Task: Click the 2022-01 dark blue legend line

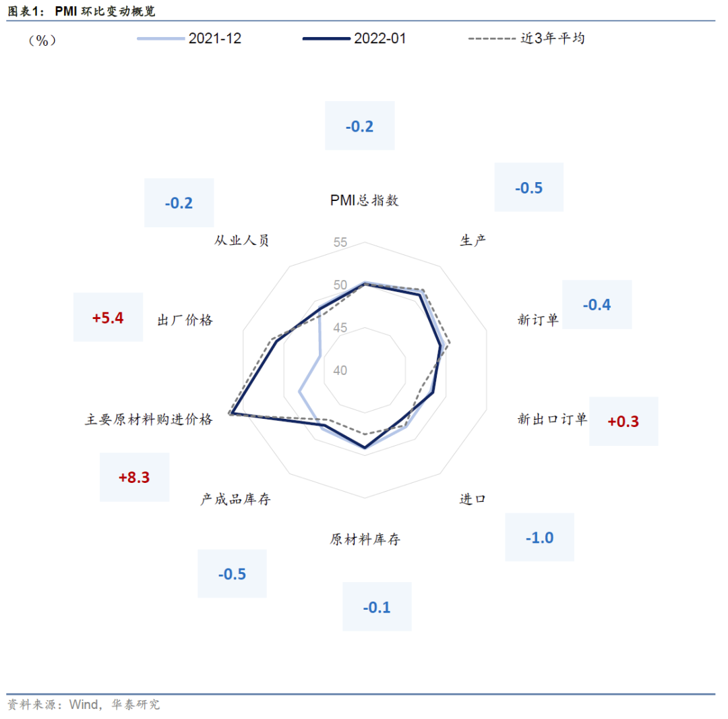Action: coord(327,39)
